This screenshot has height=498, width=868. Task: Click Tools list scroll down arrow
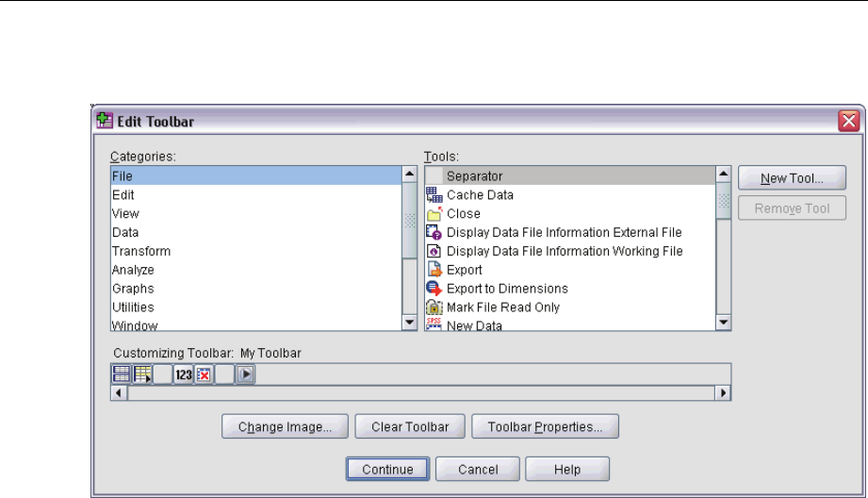[724, 323]
